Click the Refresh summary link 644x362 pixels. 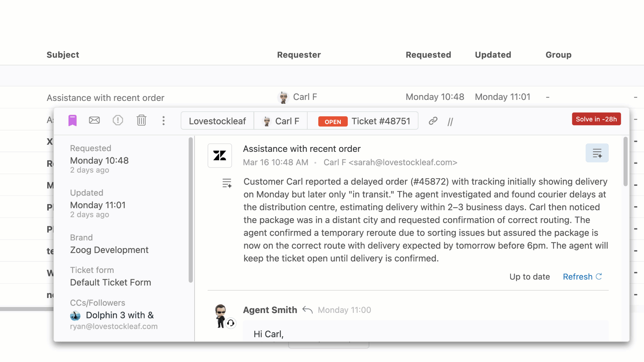(x=582, y=277)
